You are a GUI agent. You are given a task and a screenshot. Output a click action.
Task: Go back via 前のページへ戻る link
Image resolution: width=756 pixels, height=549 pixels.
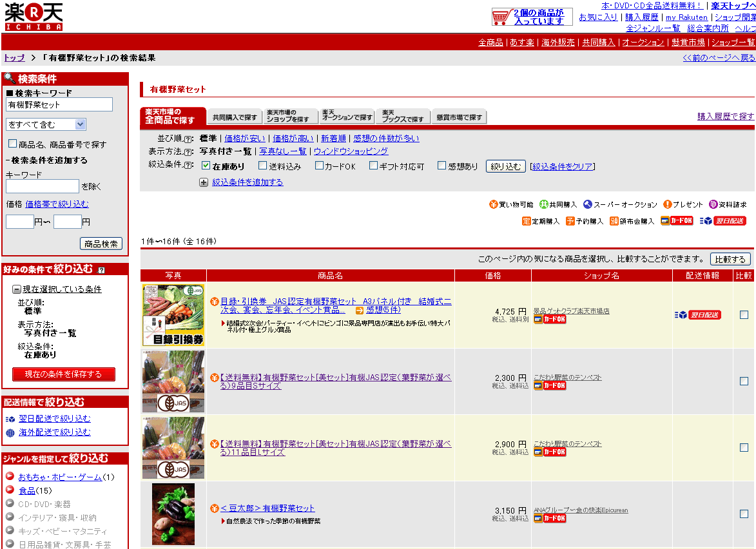[x=719, y=58]
